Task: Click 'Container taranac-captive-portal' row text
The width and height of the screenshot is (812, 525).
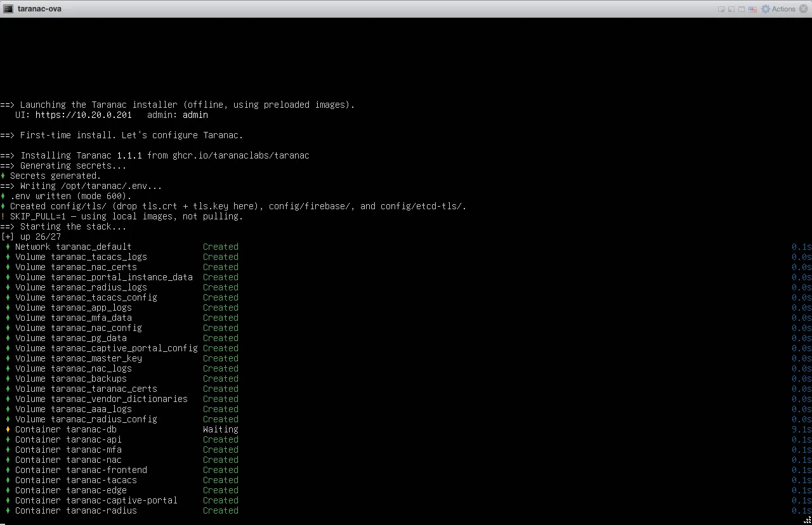Action: tap(96, 500)
